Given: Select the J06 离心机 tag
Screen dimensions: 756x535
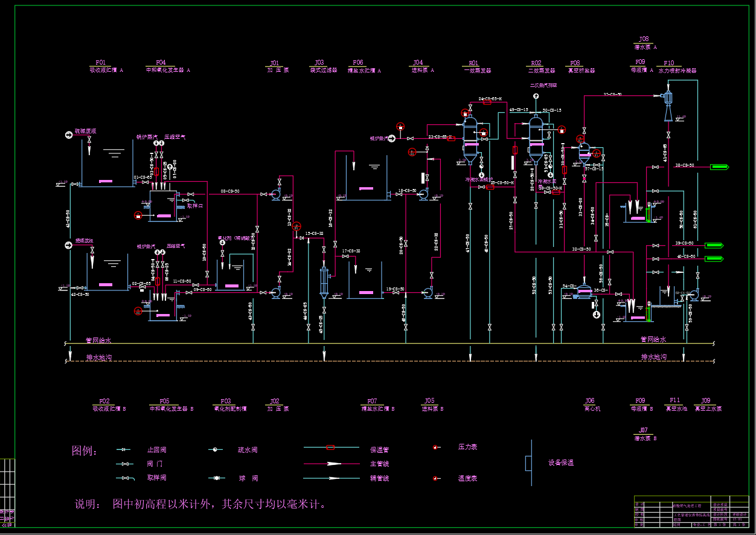Looking at the screenshot, I should click(x=592, y=405).
